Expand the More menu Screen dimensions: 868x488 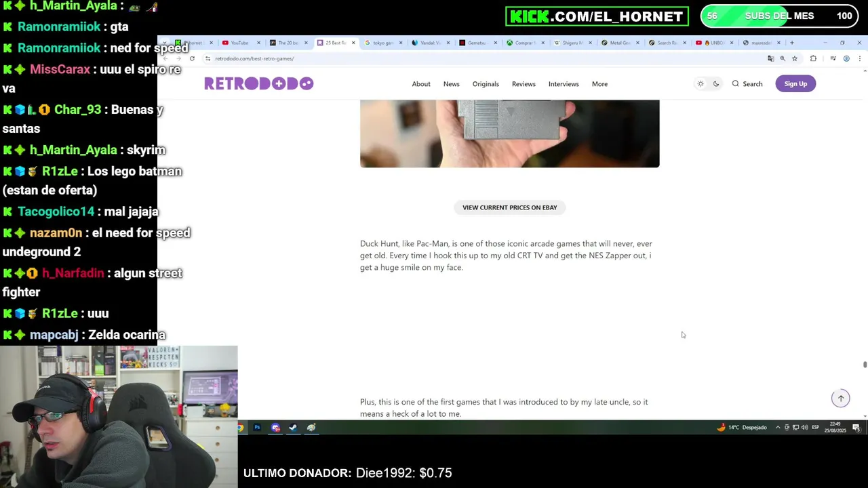point(599,84)
